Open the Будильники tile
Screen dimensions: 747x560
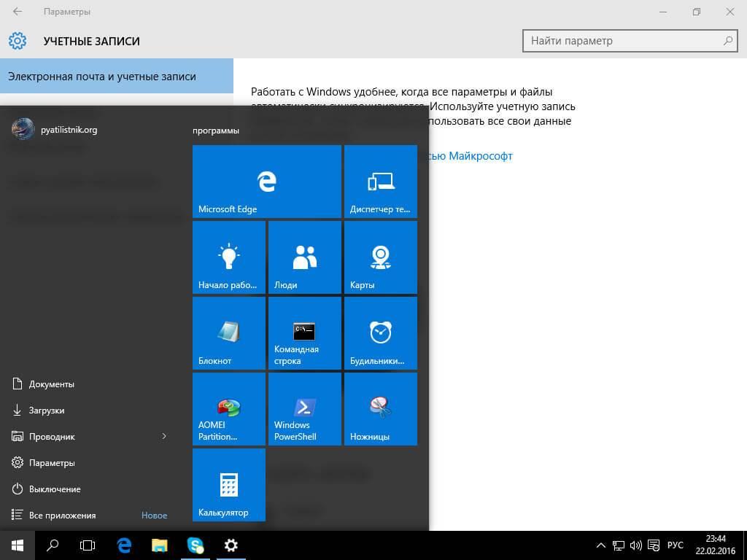(381, 332)
